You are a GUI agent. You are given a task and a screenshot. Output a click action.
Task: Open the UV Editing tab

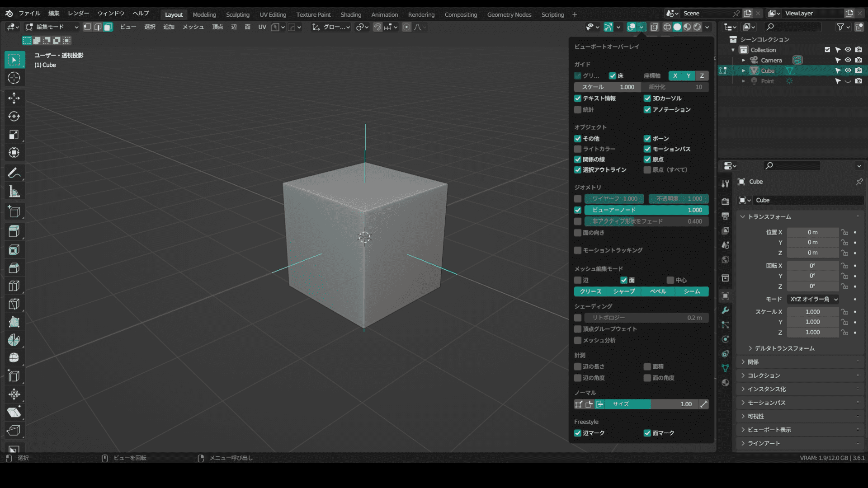click(x=273, y=13)
